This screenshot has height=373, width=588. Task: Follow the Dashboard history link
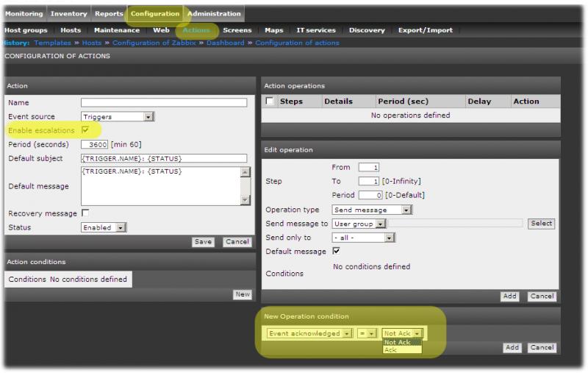pyautogui.click(x=226, y=43)
